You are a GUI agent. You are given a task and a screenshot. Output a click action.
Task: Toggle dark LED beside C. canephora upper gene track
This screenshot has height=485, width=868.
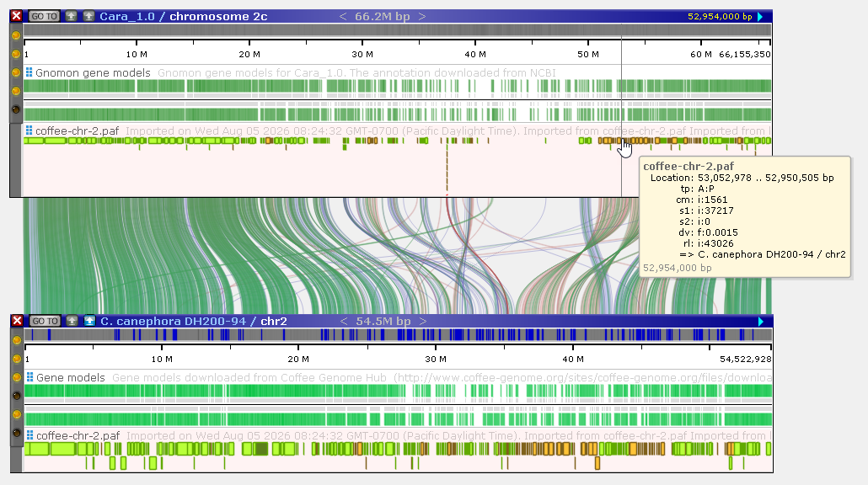pos(17,396)
